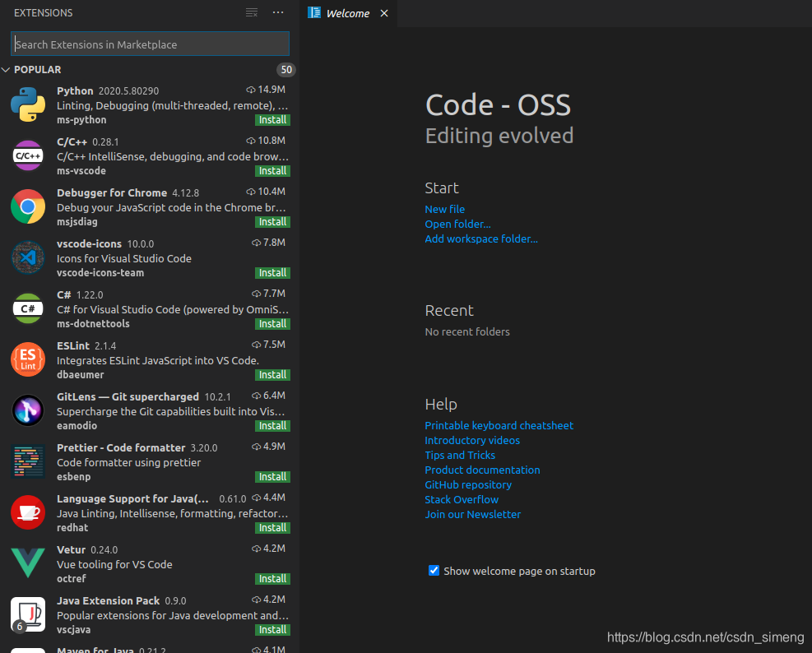Image resolution: width=812 pixels, height=653 pixels.
Task: Click the New file link
Action: click(445, 209)
